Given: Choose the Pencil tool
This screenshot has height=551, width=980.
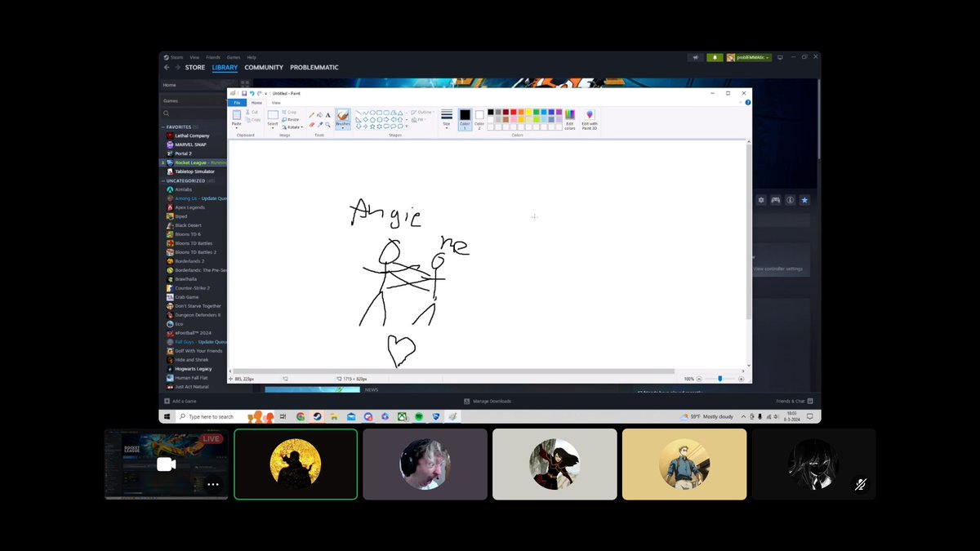Looking at the screenshot, I should coord(311,113).
